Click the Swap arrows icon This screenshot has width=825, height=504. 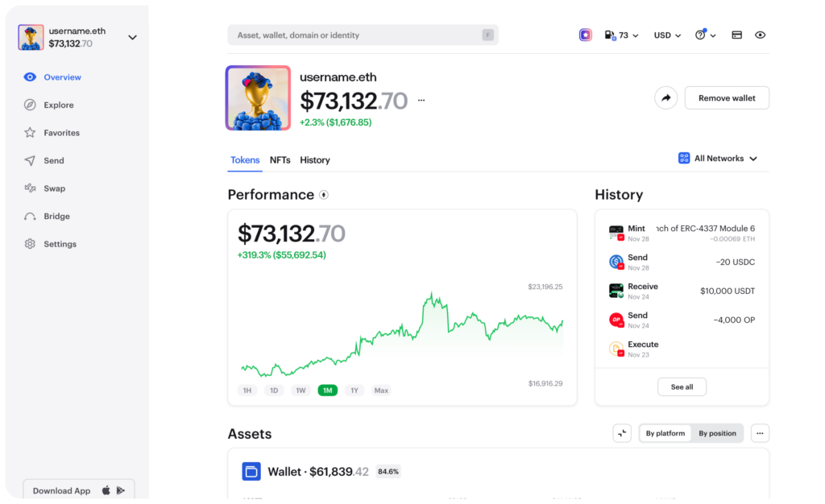click(30, 188)
